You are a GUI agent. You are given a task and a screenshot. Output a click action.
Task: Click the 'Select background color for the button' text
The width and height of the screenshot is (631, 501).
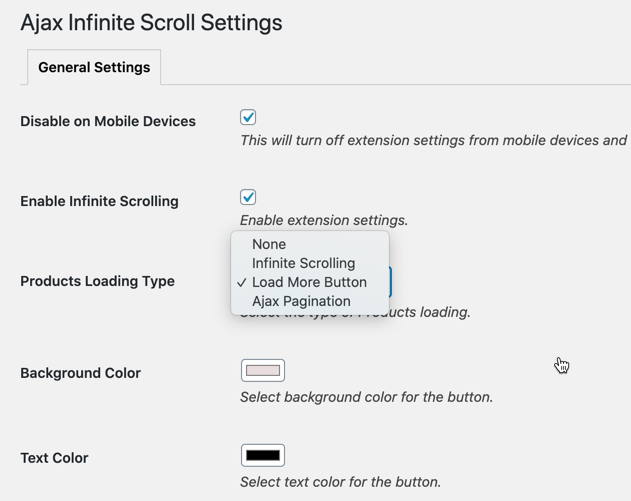(366, 397)
